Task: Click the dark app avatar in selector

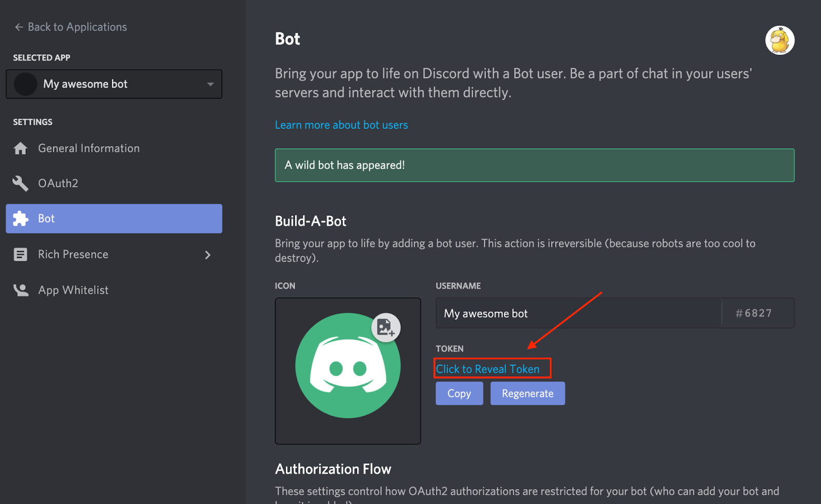Action: [x=25, y=84]
